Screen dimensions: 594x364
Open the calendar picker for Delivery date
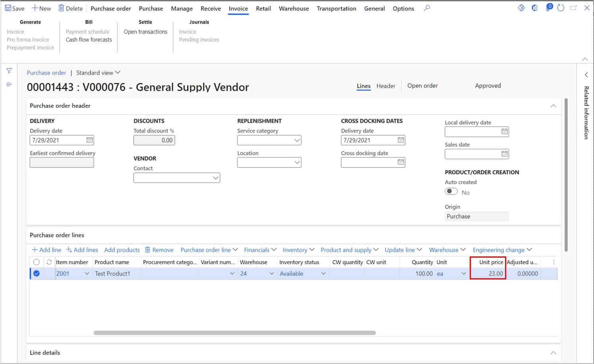tap(89, 140)
